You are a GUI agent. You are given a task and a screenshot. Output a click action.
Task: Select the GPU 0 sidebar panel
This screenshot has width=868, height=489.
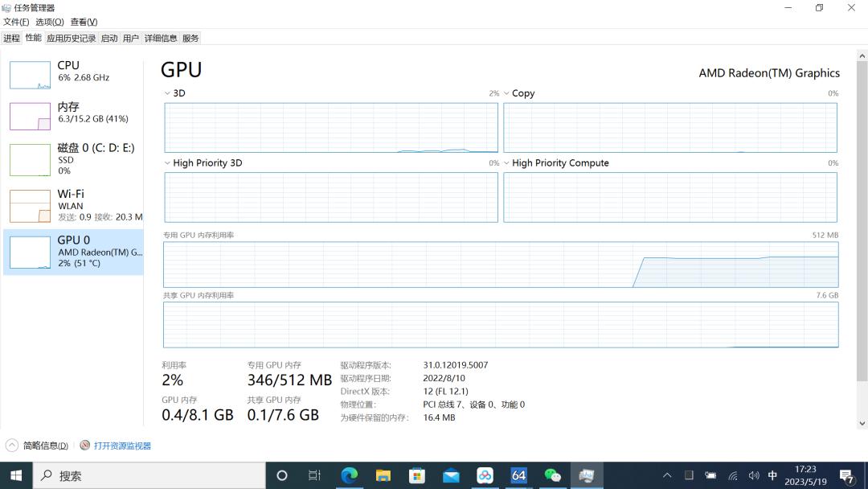point(72,251)
